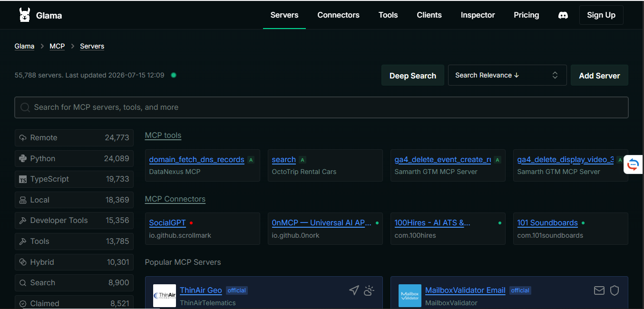Open the 100Hires AI ATS connector link
Viewport: 644px width, 309px height.
432,222
